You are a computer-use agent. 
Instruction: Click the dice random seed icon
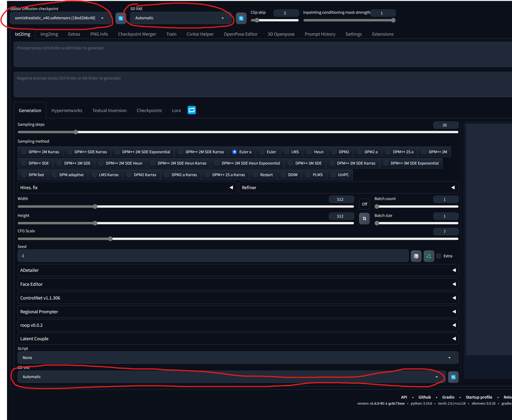pyautogui.click(x=416, y=256)
